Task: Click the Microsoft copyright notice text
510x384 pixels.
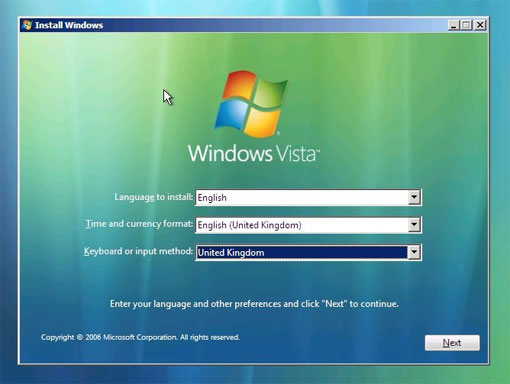Action: 140,337
